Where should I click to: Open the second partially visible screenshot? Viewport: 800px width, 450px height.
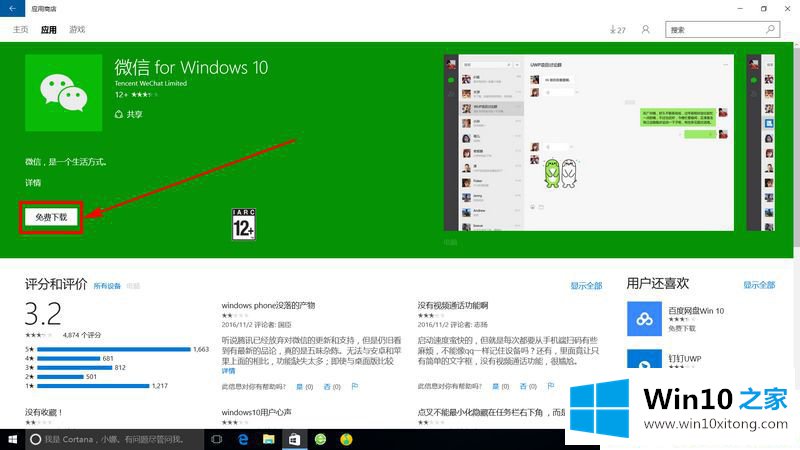pos(760,143)
